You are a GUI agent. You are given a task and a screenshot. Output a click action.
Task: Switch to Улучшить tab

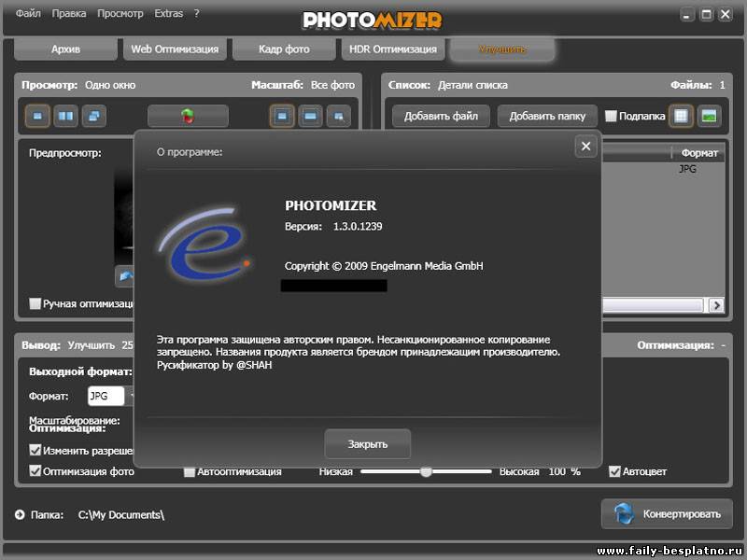coord(502,49)
